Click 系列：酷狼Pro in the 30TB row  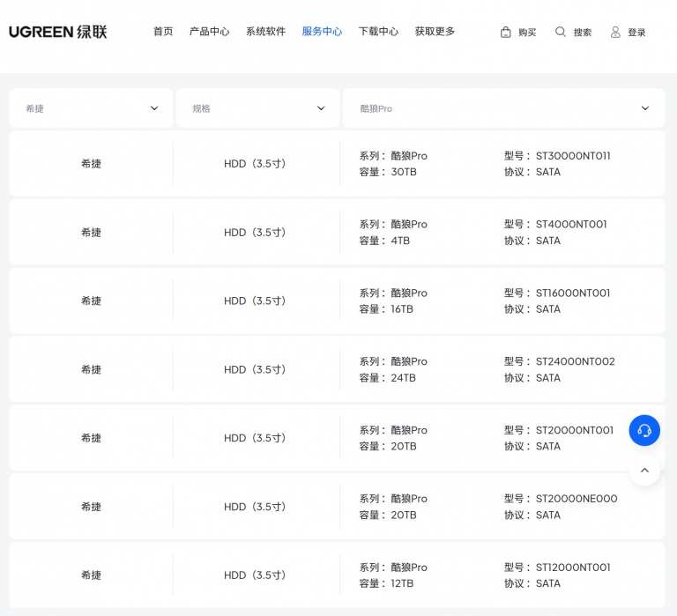(393, 156)
